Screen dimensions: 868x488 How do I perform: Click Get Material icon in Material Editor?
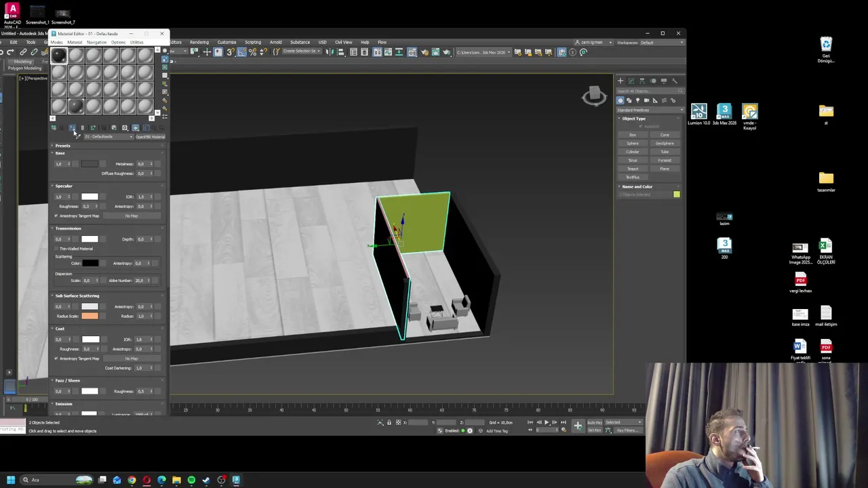coord(54,127)
